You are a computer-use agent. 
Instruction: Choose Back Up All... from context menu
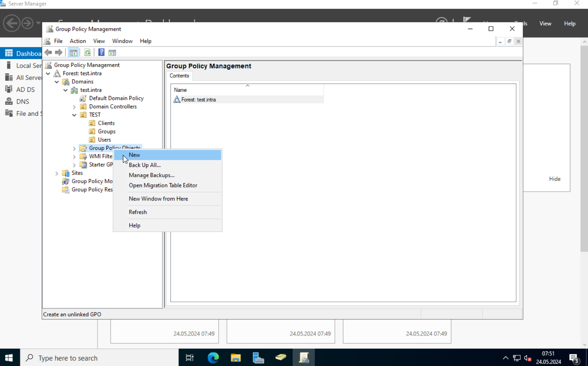pos(167,165)
